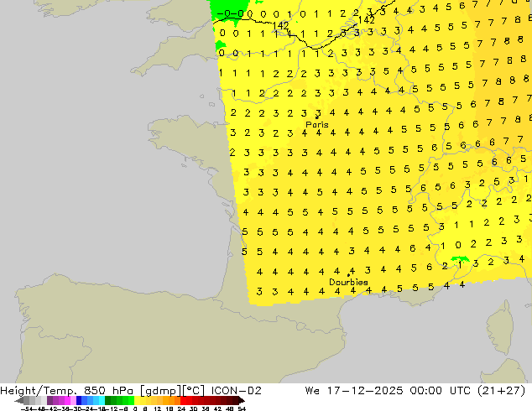This screenshot has height=411, width=532.
Task: Click the ICON-D2 model name
Action: tap(236, 391)
